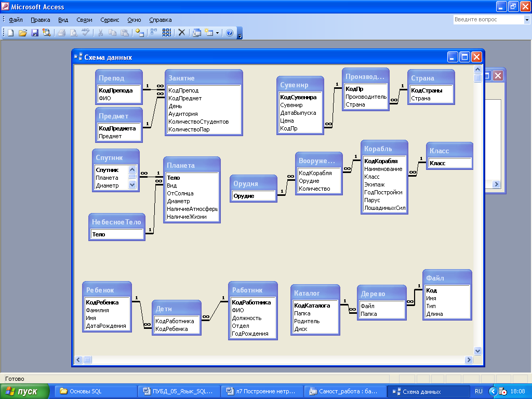
Task: Select Родитель field in Каталог table
Action: (315, 321)
